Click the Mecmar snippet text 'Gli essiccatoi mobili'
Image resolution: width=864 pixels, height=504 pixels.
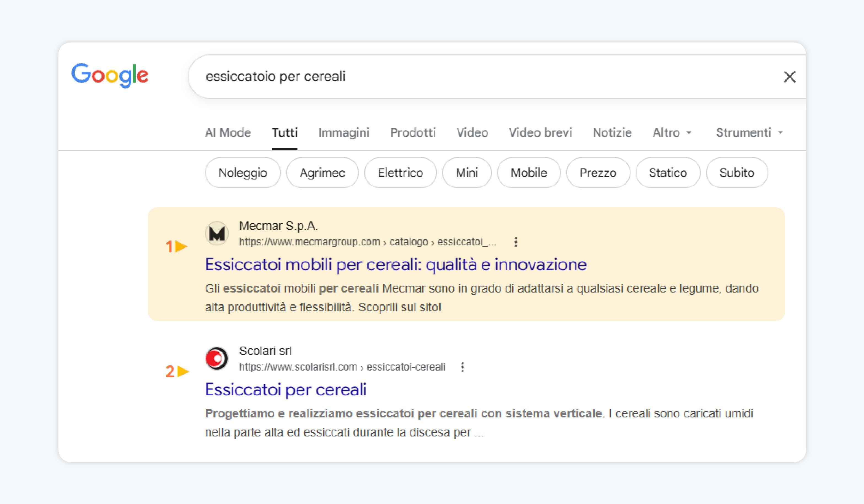260,289
